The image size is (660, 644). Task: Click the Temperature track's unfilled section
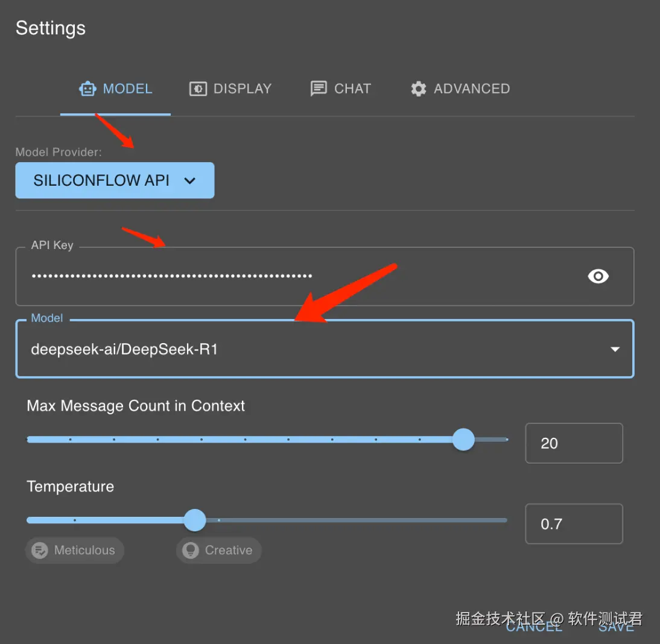coord(357,520)
